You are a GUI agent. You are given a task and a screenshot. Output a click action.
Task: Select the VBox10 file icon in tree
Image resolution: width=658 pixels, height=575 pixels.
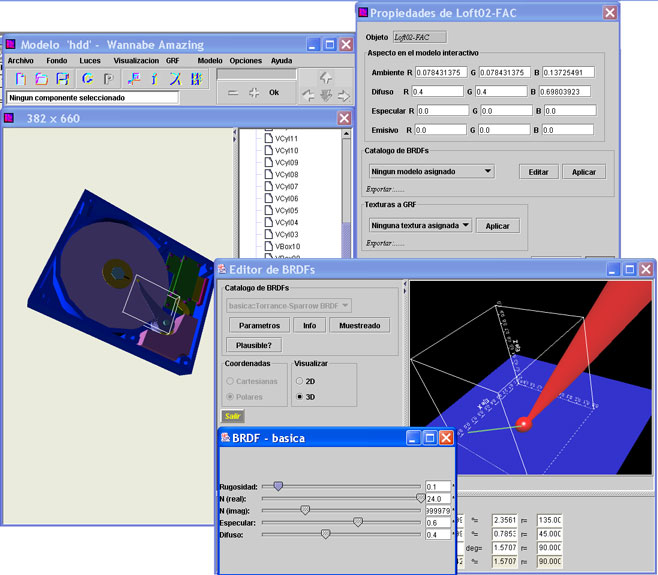[269, 246]
